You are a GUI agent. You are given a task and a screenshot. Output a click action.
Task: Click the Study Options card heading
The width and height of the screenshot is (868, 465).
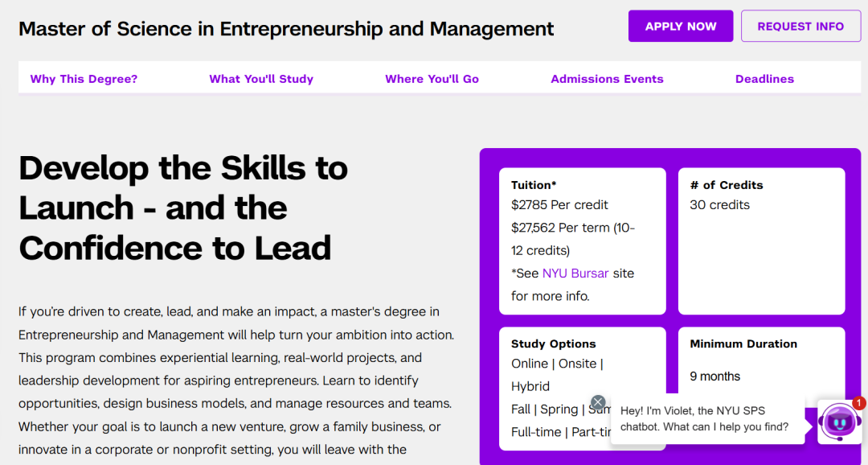point(554,344)
